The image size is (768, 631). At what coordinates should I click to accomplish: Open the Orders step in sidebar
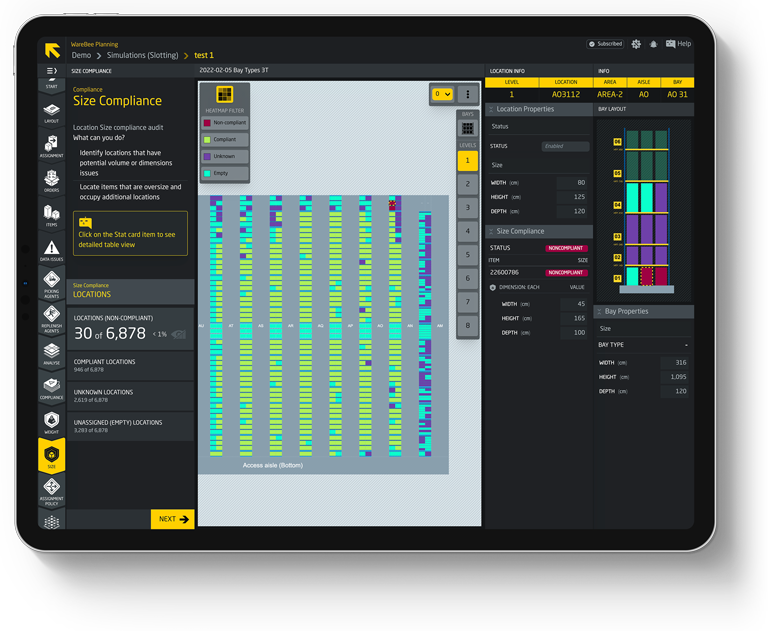[x=51, y=181]
